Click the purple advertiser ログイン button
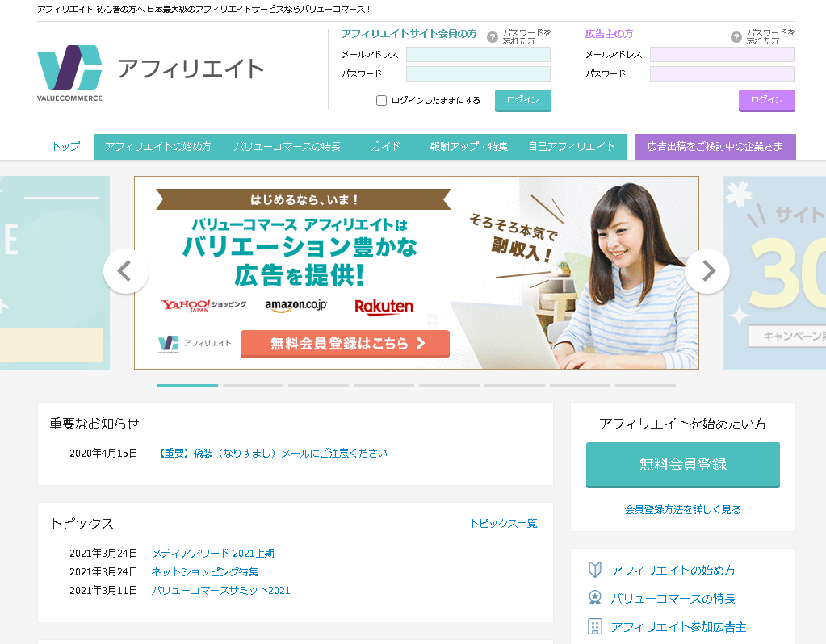The image size is (826, 644). [x=767, y=100]
